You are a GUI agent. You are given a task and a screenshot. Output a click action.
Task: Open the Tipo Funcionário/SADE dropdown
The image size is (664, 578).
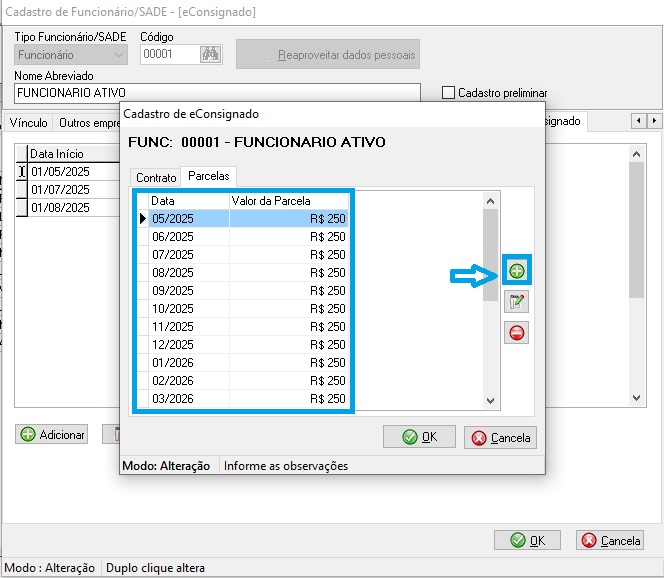[x=70, y=54]
